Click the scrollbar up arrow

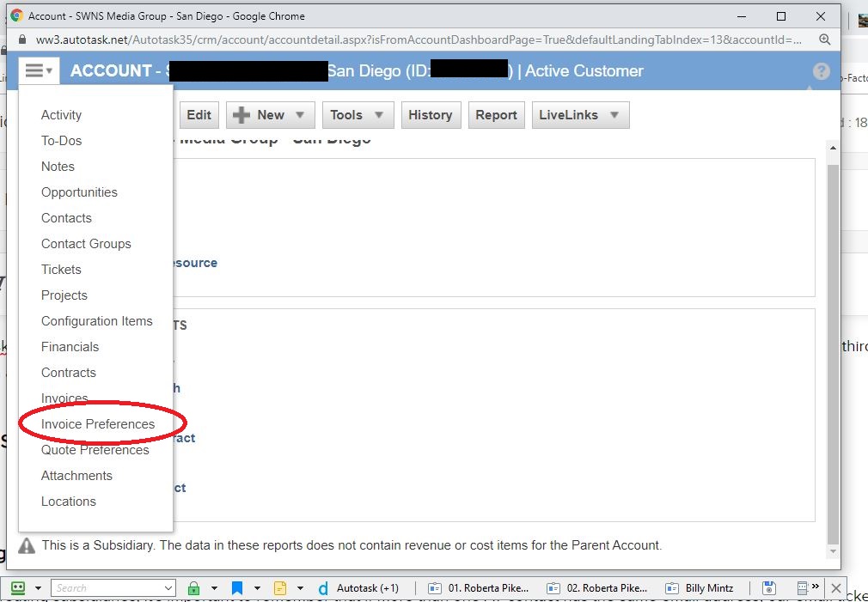click(x=833, y=148)
